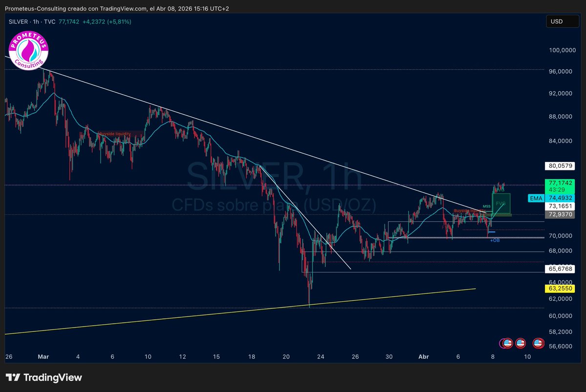This screenshot has width=586, height=392.
Task: Click the 73,1651 price line label
Action: (x=559, y=207)
